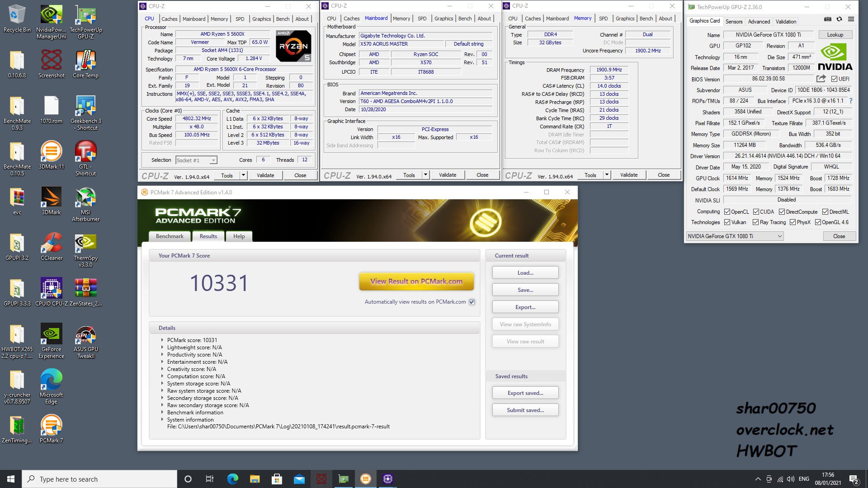This screenshot has height=488, width=868.
Task: Click Bus Interface question mark icon
Action: (x=851, y=101)
